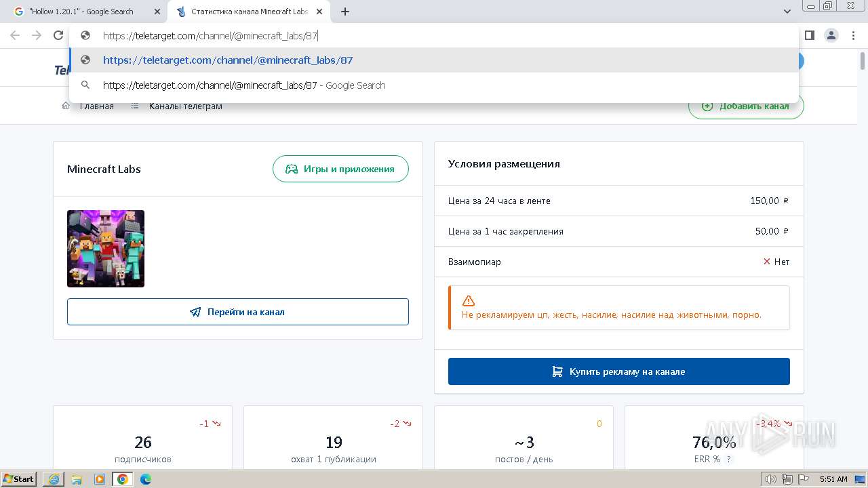Image resolution: width=868 pixels, height=488 pixels.
Task: Click the gamepad icon in Игры и приложения
Action: pyautogui.click(x=292, y=169)
